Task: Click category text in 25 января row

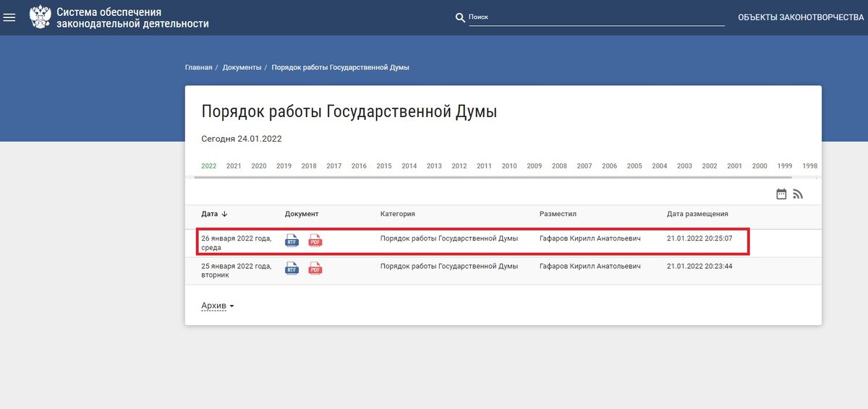Action: pos(449,266)
